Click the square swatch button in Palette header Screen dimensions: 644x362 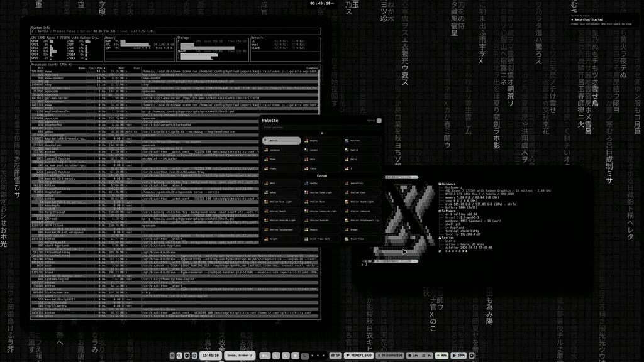[x=379, y=121]
